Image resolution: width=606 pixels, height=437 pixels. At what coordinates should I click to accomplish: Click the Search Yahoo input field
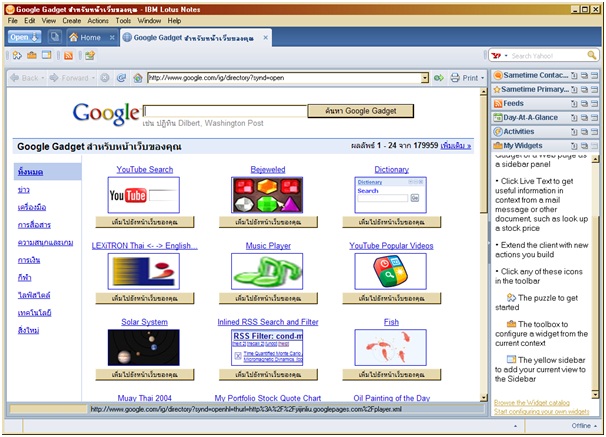tap(548, 56)
